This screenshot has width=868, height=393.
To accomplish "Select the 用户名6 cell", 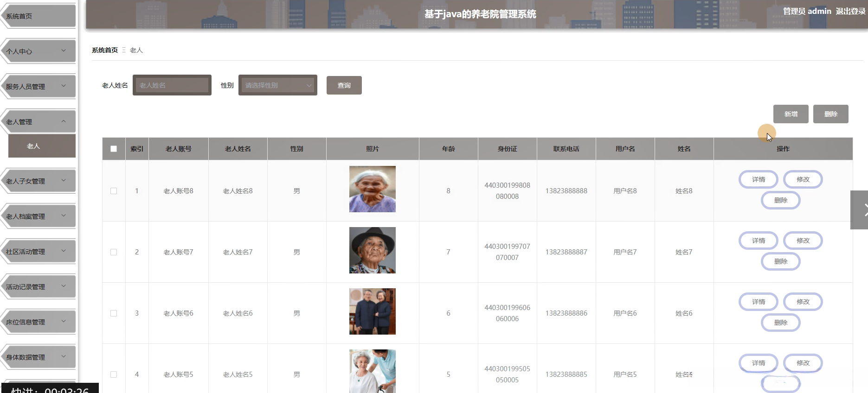I will tap(625, 313).
